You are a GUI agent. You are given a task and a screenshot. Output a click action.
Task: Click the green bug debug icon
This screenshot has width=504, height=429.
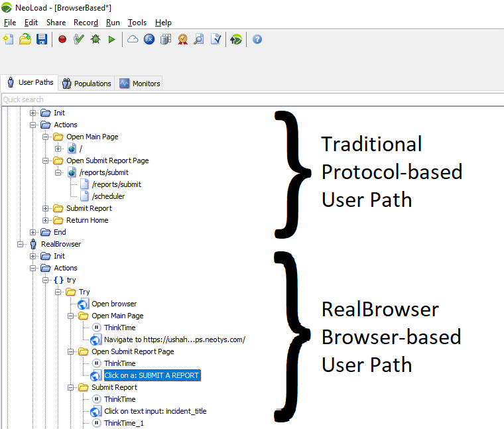click(95, 40)
